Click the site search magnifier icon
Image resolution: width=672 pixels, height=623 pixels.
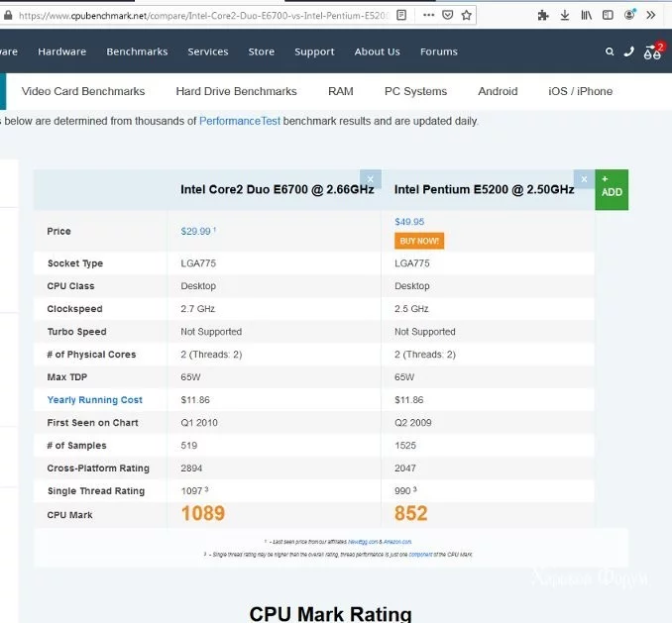pos(610,52)
